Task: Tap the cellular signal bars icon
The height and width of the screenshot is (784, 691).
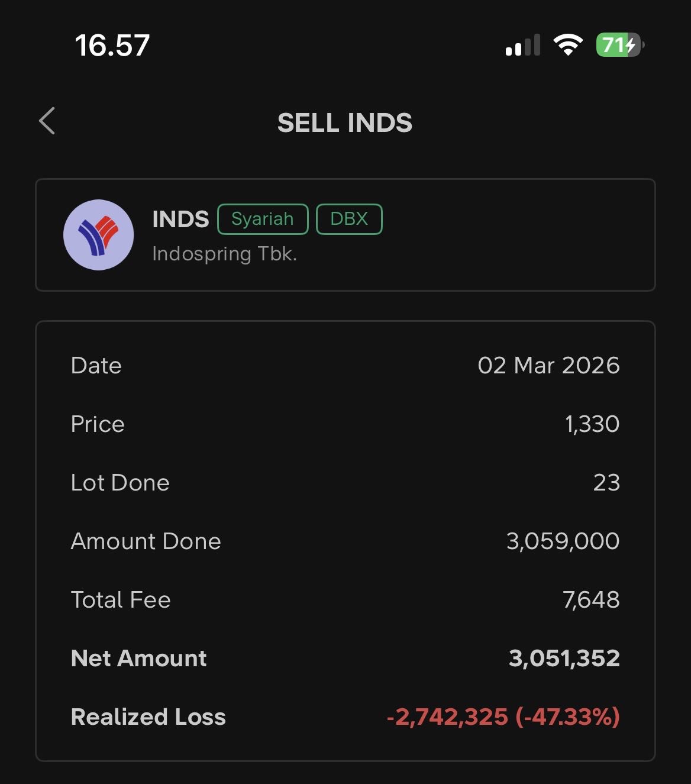Action: pyautogui.click(x=522, y=46)
